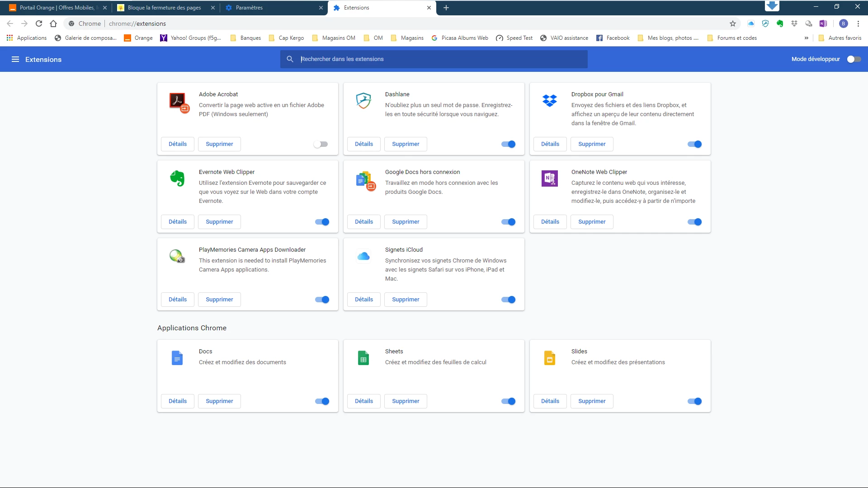This screenshot has height=488, width=868.
Task: Disable the Dashlane extension toggle
Action: coord(508,144)
